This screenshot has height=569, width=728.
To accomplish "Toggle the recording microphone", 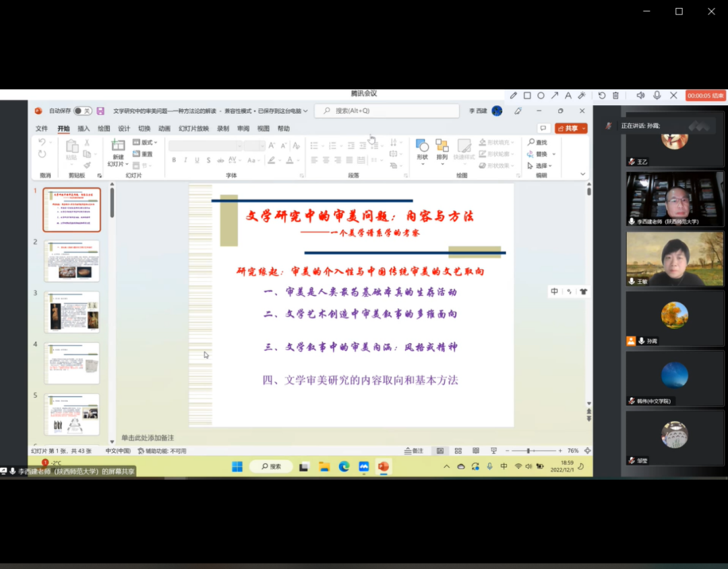I will (657, 96).
